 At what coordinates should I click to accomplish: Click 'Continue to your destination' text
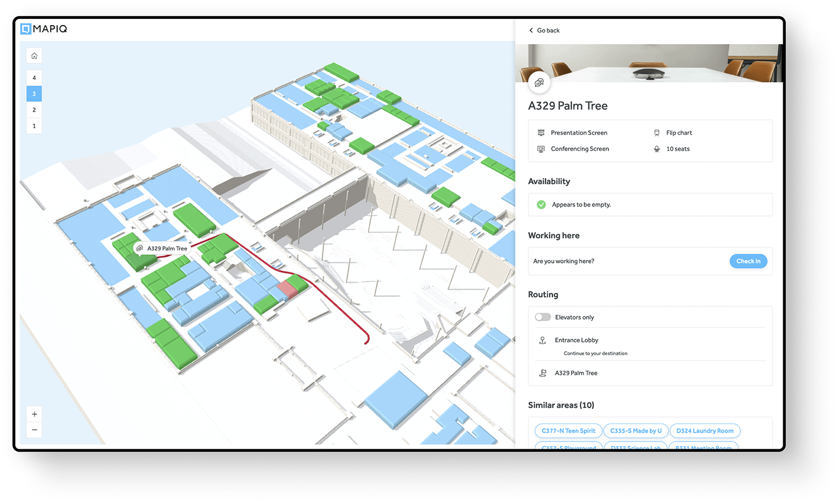(595, 353)
